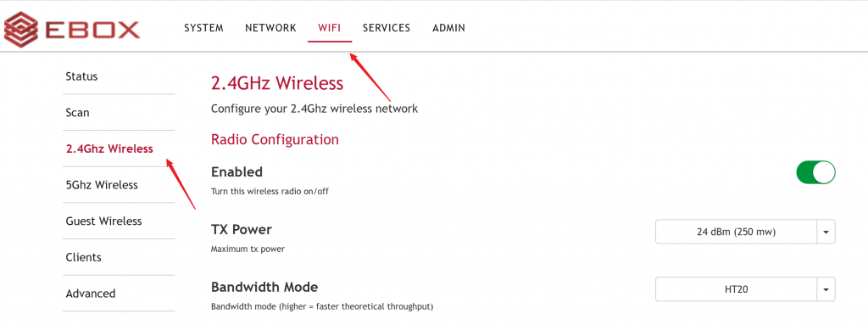Open the NETWORK menu
Viewport: 868px width, 325px height.
270,28
